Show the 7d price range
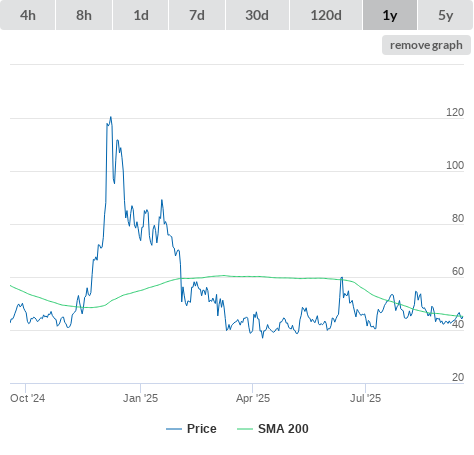474x455 pixels. point(197,15)
